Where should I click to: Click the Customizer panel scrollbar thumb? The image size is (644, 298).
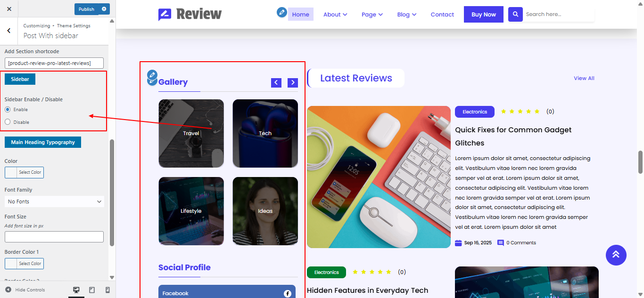[x=112, y=193]
